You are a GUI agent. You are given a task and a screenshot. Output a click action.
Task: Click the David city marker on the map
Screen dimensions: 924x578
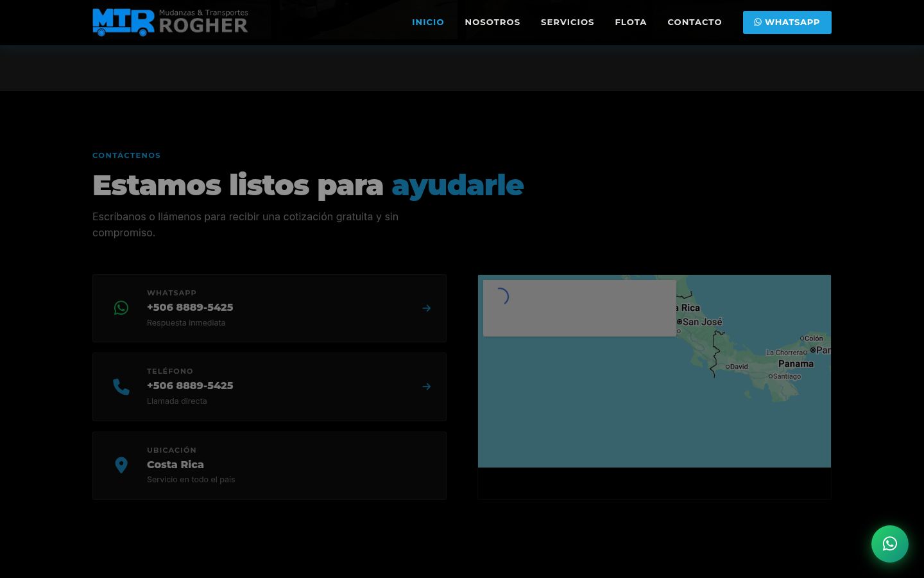(737, 367)
